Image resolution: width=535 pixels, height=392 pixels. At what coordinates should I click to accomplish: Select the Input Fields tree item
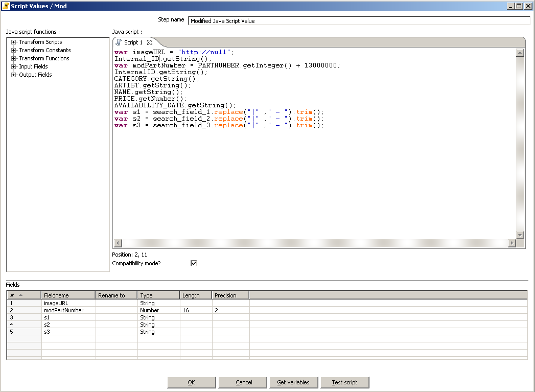click(x=33, y=66)
